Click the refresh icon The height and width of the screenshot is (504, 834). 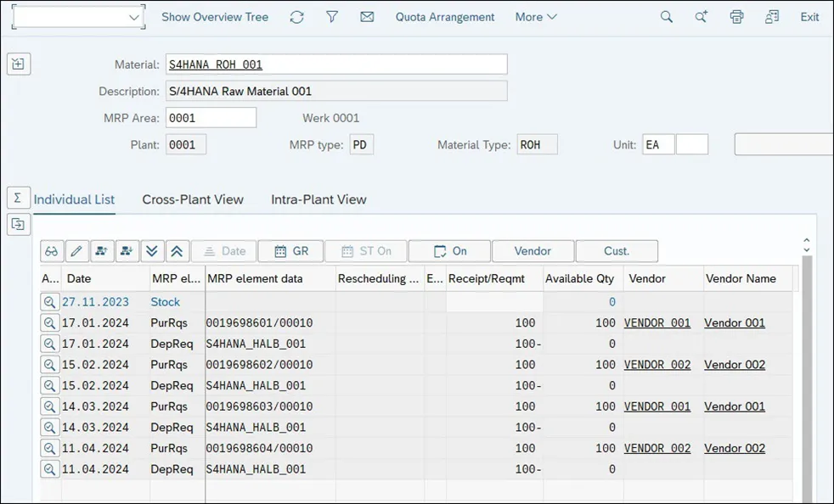point(296,17)
